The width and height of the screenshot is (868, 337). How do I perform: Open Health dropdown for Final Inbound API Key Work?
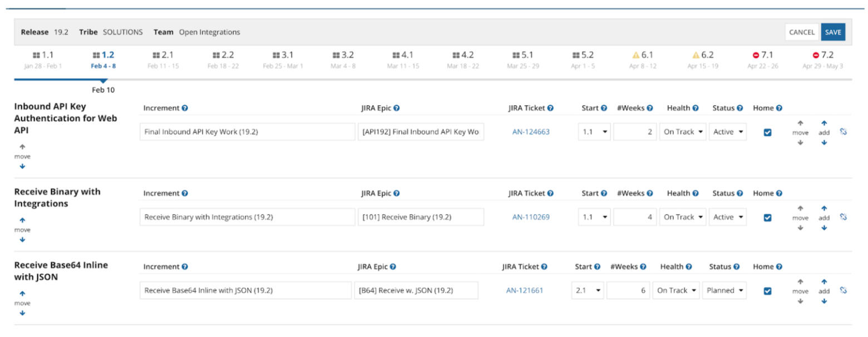tap(683, 132)
